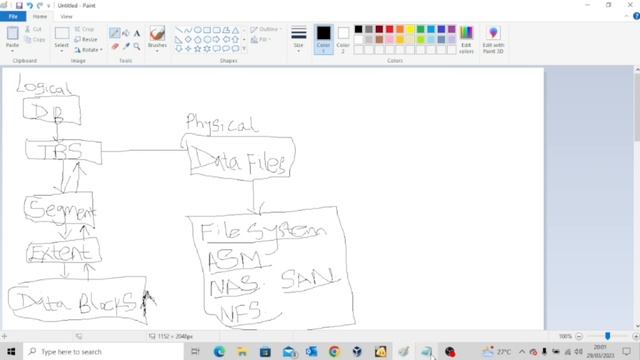Expand the Shapes gallery more arrow
This screenshot has height=360, width=640.
(x=244, y=49)
